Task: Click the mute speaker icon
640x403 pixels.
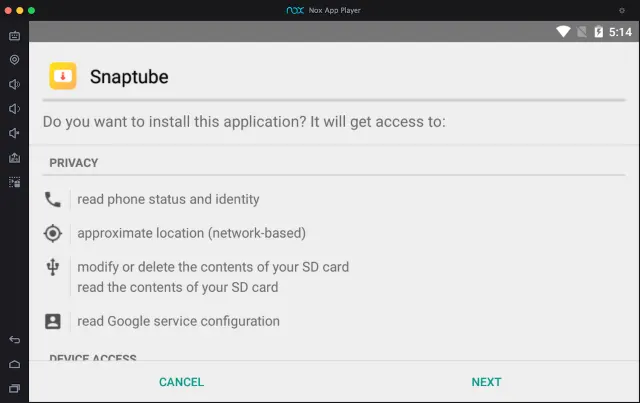Action: (14, 133)
